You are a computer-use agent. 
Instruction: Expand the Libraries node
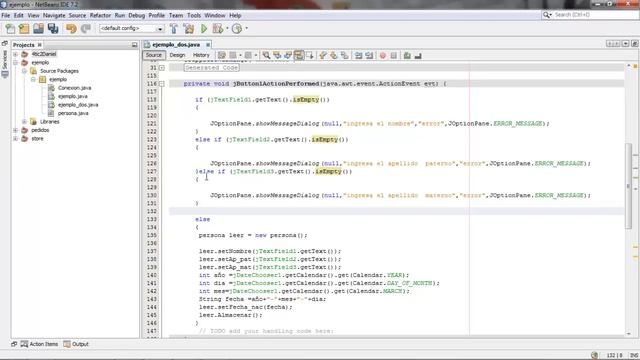pyautogui.click(x=24, y=122)
